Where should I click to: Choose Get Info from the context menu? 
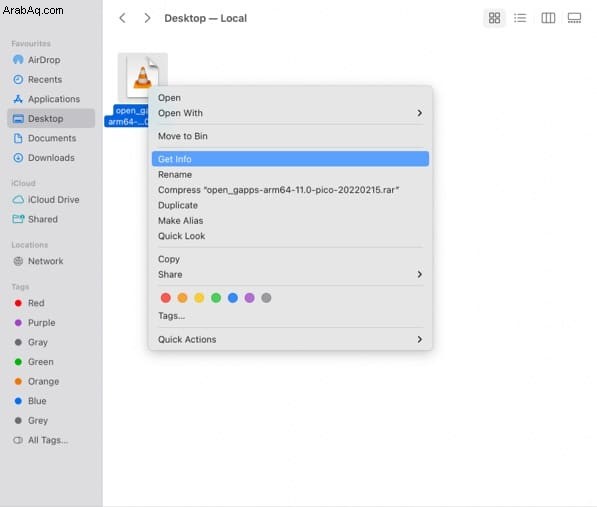click(x=290, y=159)
